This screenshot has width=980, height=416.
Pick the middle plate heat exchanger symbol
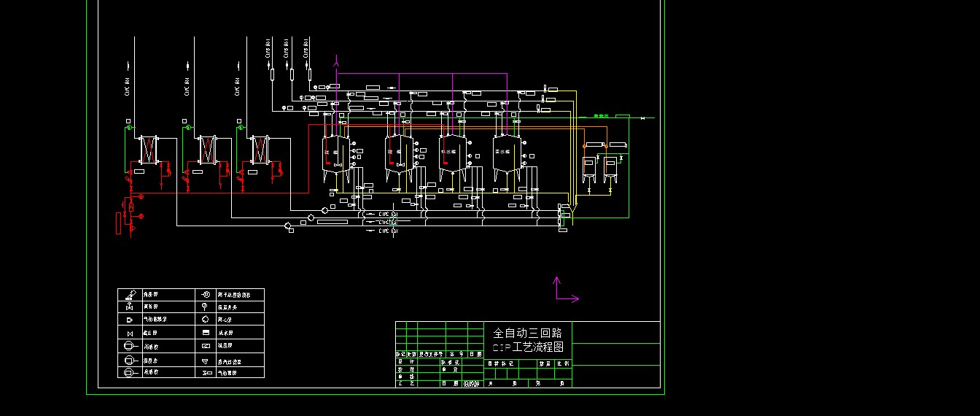point(208,150)
